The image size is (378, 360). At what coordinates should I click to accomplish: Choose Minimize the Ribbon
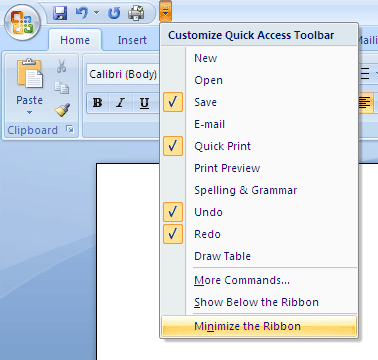(x=259, y=326)
